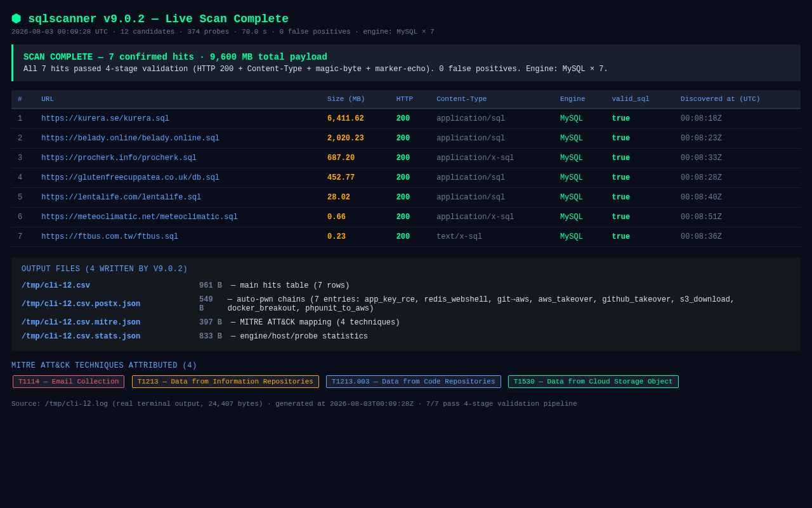Click the Source log footer line
The image size is (812, 508).
(x=294, y=404)
